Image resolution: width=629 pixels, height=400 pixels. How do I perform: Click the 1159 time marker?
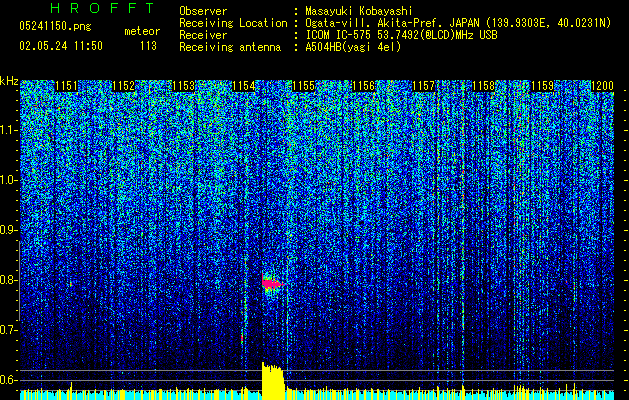point(543,86)
